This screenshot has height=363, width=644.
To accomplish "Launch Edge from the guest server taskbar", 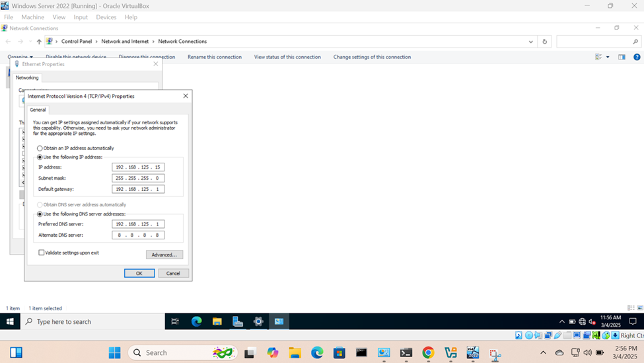I will pos(196,321).
